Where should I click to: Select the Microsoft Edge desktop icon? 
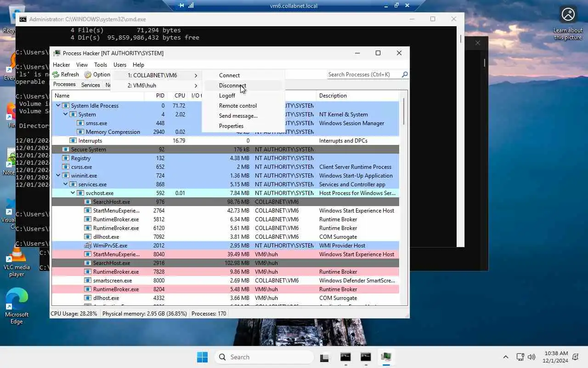click(17, 306)
